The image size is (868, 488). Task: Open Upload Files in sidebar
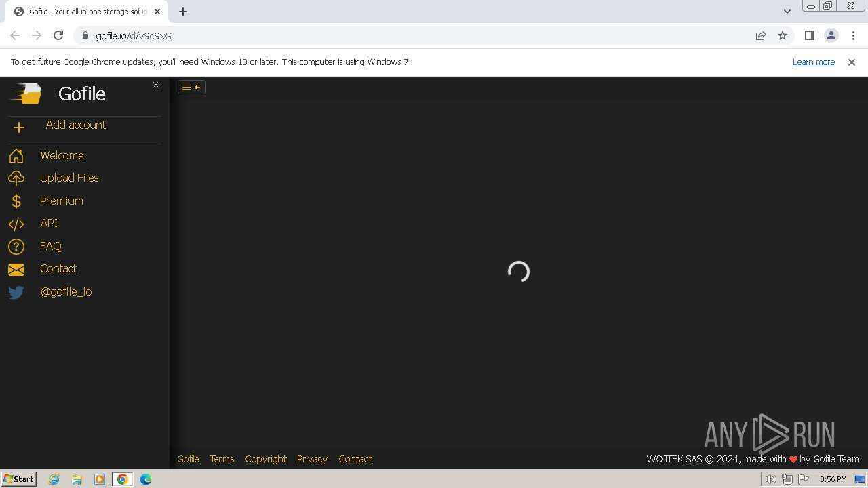pos(69,178)
